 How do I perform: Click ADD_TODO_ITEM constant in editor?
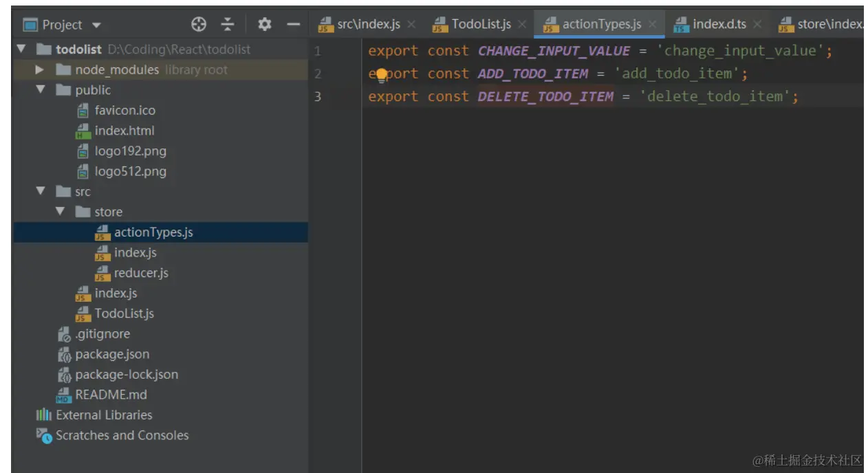point(533,74)
